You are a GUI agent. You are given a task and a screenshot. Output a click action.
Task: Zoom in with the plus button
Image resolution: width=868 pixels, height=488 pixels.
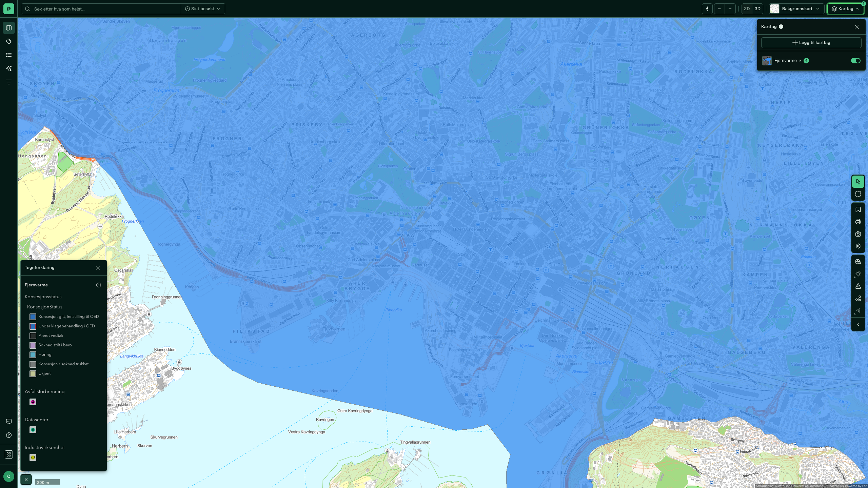click(x=730, y=9)
